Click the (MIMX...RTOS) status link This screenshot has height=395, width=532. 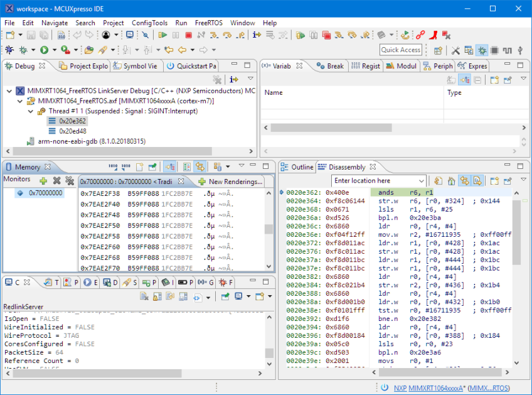tap(489, 388)
